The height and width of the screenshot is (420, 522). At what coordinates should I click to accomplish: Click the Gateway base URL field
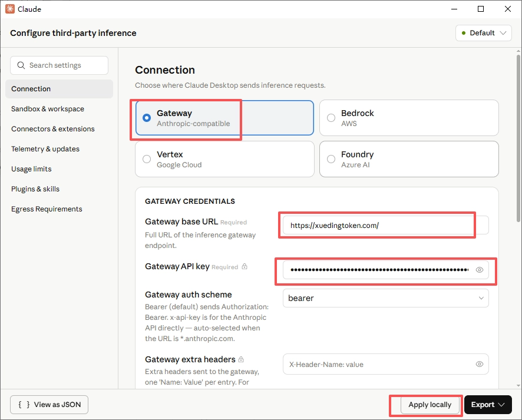[385, 225]
